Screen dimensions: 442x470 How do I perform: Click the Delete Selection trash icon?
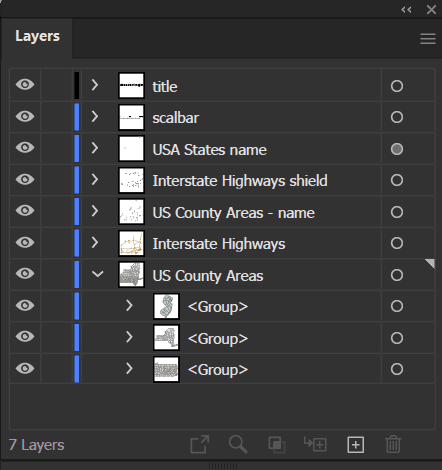tap(393, 444)
